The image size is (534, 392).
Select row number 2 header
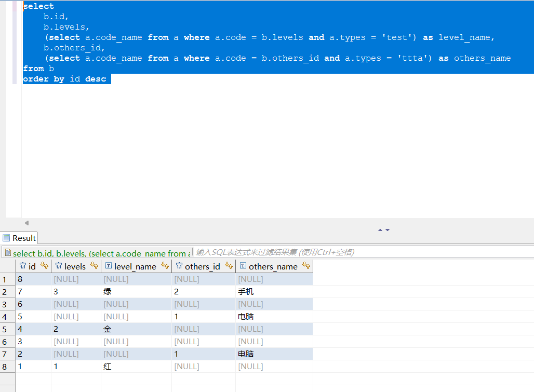coord(7,292)
